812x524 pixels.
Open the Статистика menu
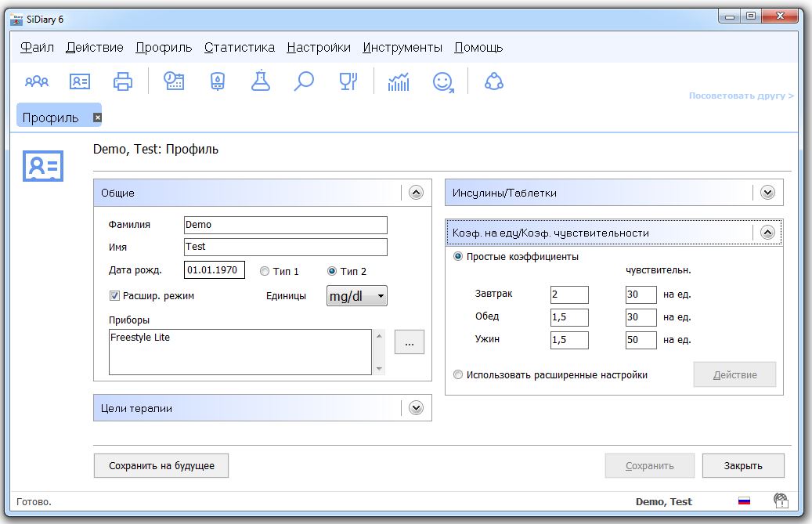click(x=239, y=48)
